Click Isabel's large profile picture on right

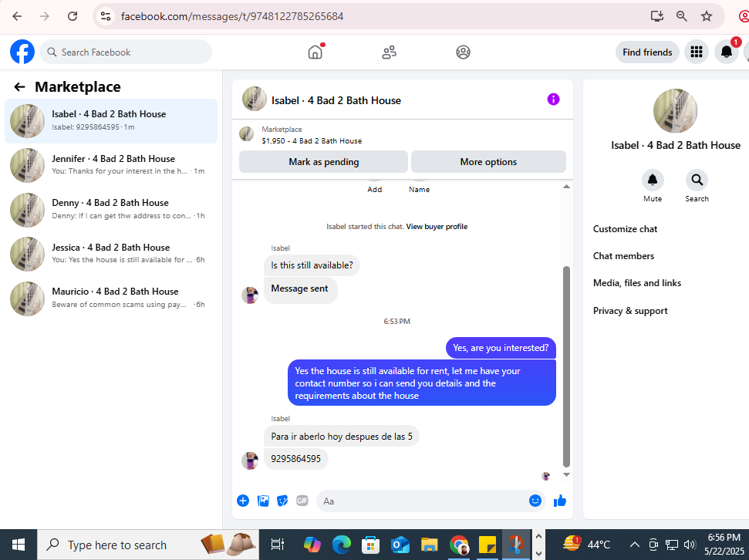pyautogui.click(x=675, y=111)
